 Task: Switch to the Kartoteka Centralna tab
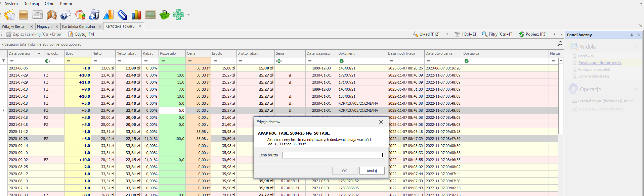(79, 27)
